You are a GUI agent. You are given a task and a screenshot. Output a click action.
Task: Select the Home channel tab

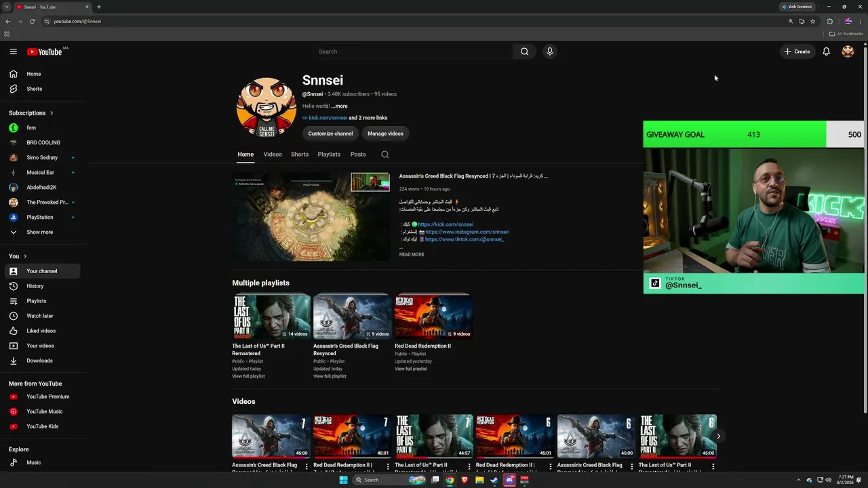245,155
